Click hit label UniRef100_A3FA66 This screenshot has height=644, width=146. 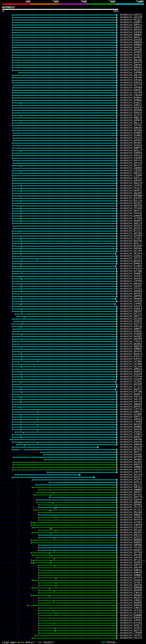tap(131, 77)
